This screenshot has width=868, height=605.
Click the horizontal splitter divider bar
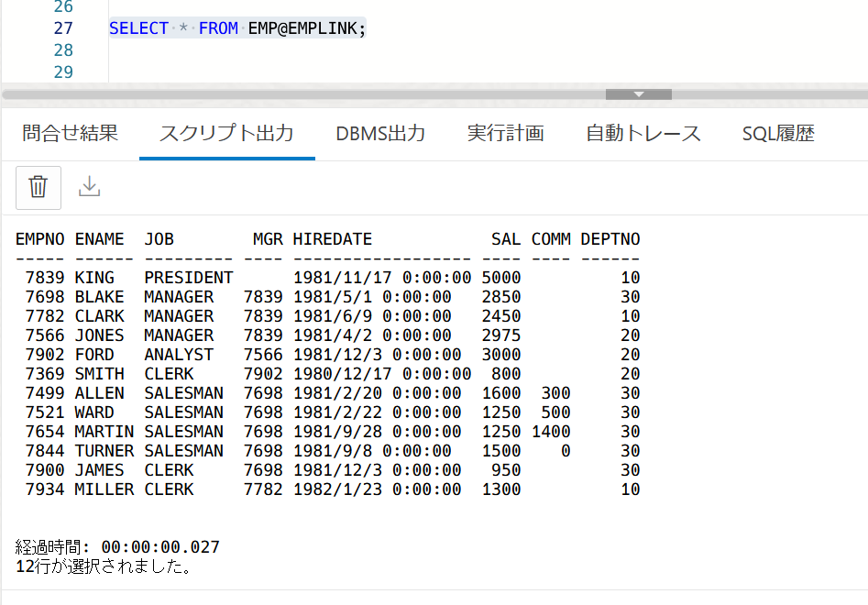(367, 93)
